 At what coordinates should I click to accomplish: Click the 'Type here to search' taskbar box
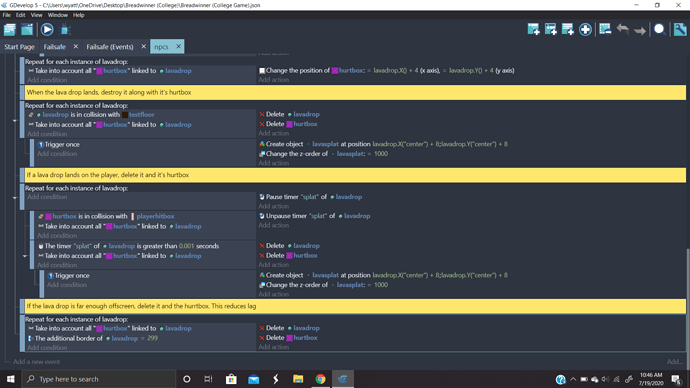(99, 379)
